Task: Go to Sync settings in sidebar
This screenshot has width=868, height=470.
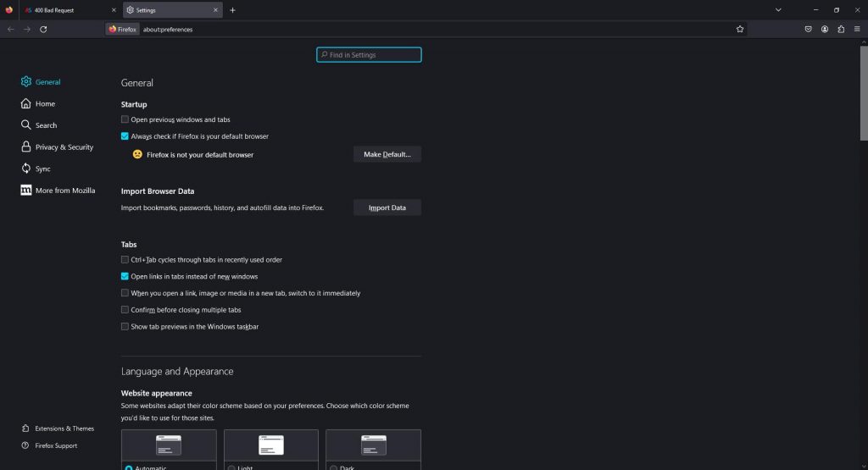Action: 42,169
